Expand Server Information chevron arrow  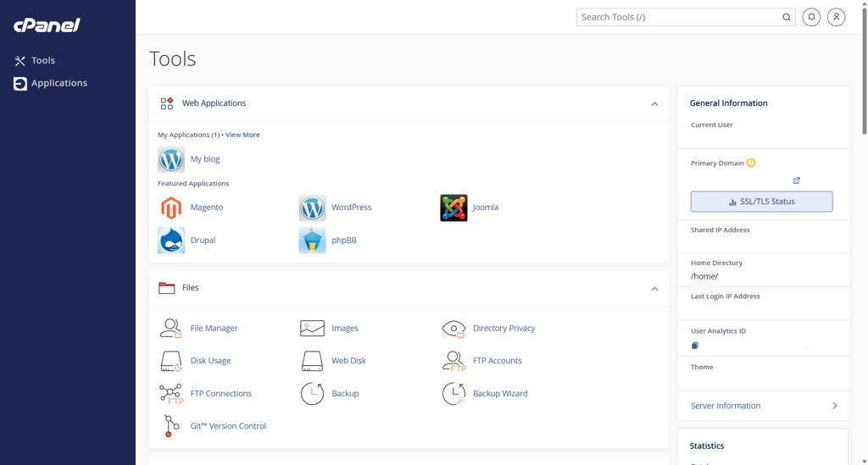coord(834,406)
